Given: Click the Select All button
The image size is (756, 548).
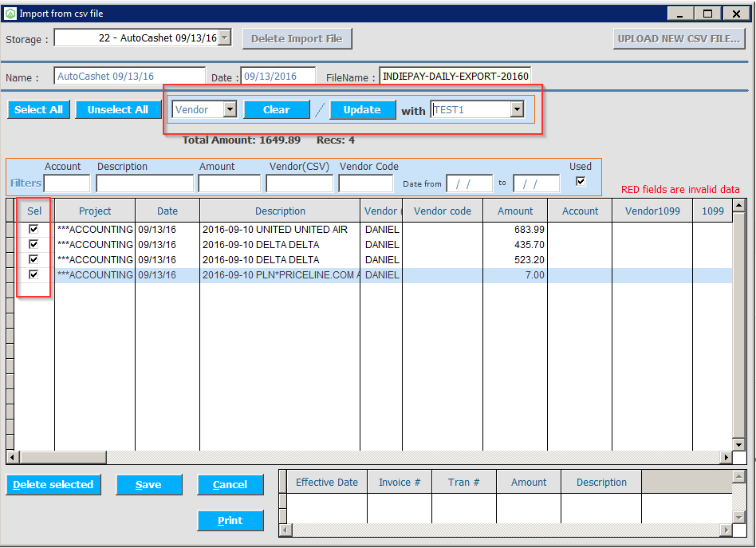Looking at the screenshot, I should point(38,109).
